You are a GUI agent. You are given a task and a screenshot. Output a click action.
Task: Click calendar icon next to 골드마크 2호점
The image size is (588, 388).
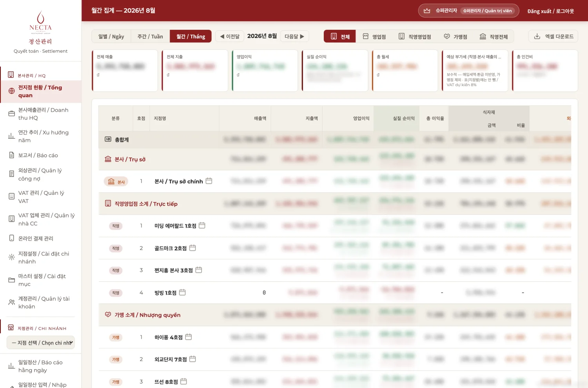point(192,248)
